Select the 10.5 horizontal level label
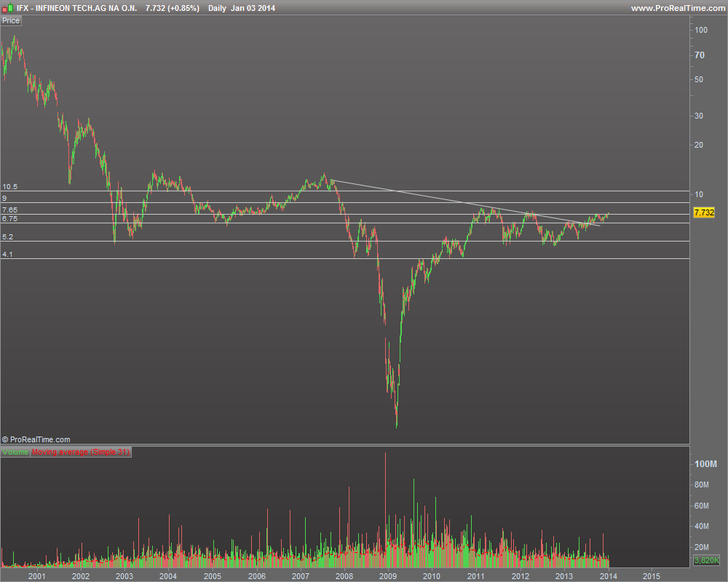The width and height of the screenshot is (728, 582). pos(9,186)
